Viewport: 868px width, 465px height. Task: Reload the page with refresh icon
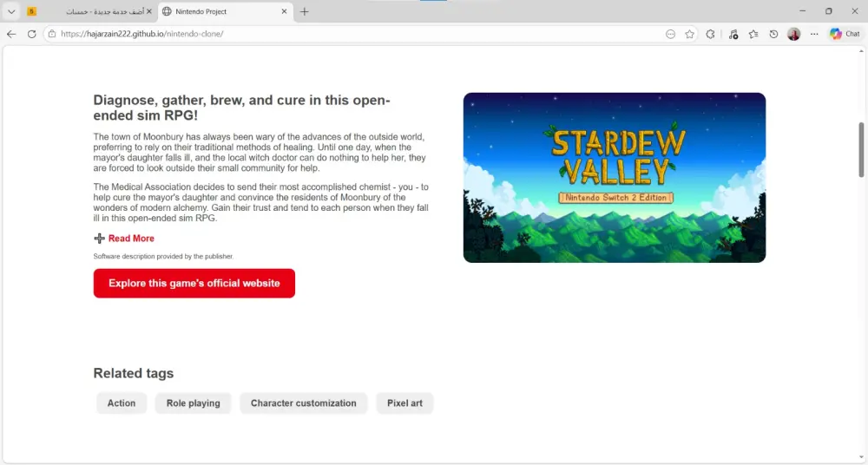tap(31, 34)
